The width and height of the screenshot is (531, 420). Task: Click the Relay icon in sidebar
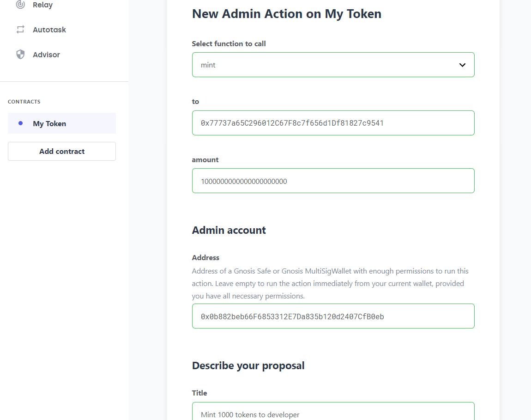20,5
